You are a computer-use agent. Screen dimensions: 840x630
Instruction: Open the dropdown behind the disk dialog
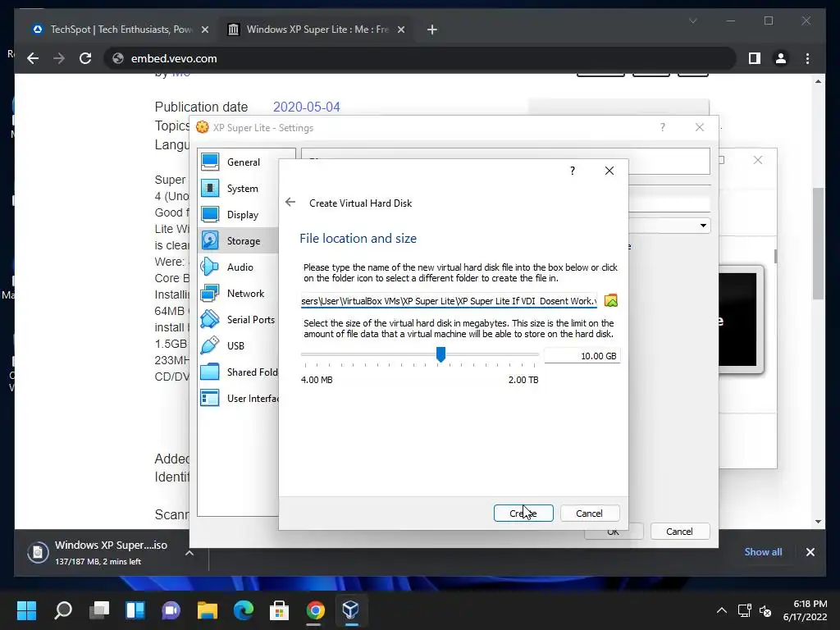(x=703, y=226)
